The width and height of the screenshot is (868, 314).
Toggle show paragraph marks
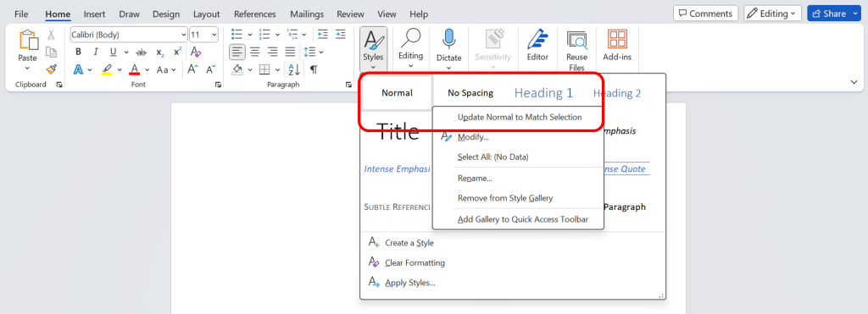(x=314, y=69)
